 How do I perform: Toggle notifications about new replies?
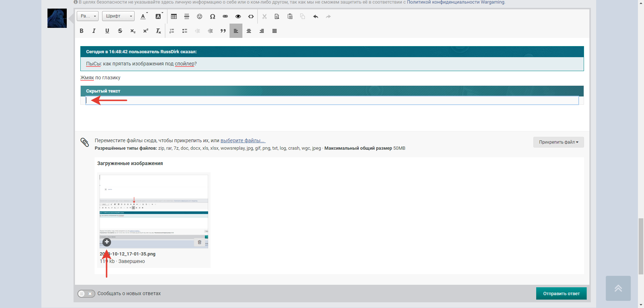point(86,294)
